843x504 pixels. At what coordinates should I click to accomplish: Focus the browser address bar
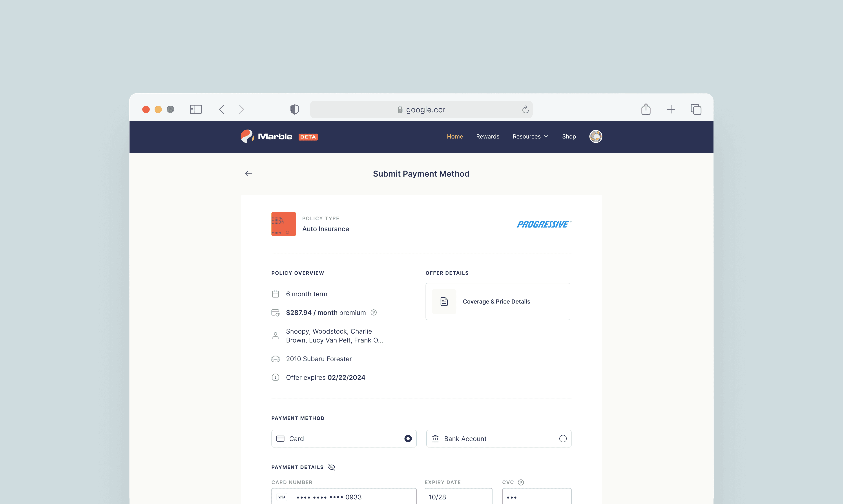[421, 109]
